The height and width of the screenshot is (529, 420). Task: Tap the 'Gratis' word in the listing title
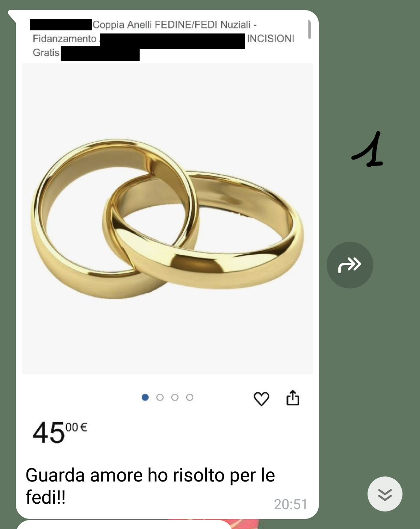(46, 53)
